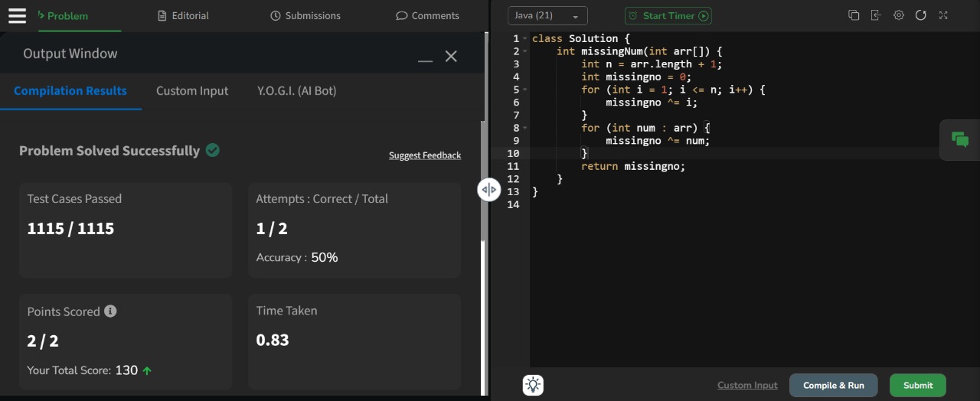Click the Suggest Feedback link

(425, 155)
